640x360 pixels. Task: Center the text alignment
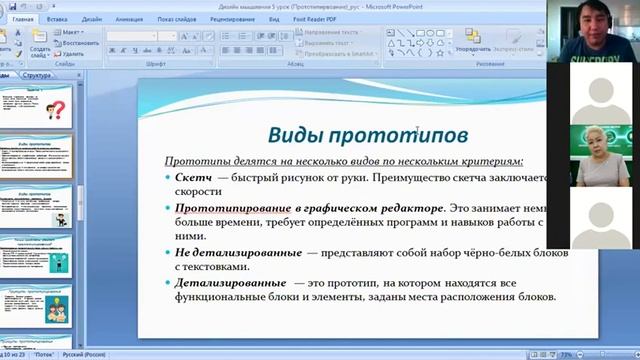[x=237, y=51]
